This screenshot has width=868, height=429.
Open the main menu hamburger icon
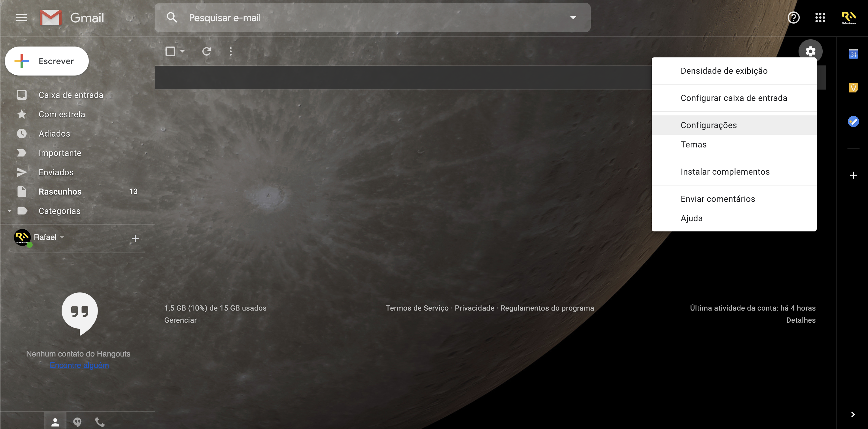(x=21, y=18)
